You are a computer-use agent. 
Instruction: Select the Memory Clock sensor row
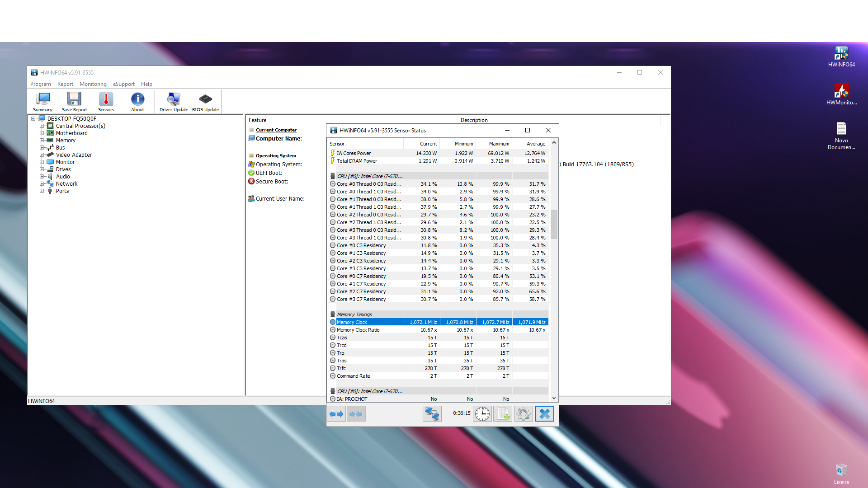click(x=438, y=322)
